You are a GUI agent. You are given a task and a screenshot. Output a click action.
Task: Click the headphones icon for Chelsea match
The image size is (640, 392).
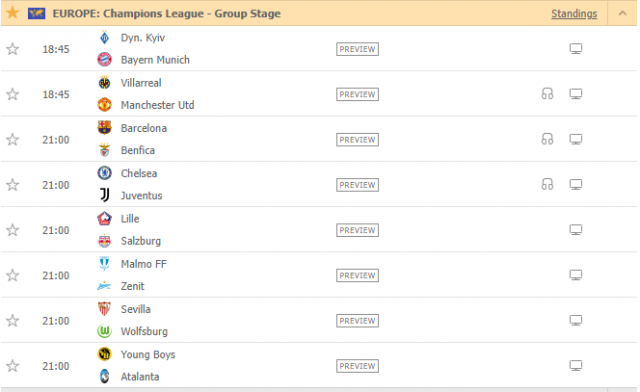[547, 185]
